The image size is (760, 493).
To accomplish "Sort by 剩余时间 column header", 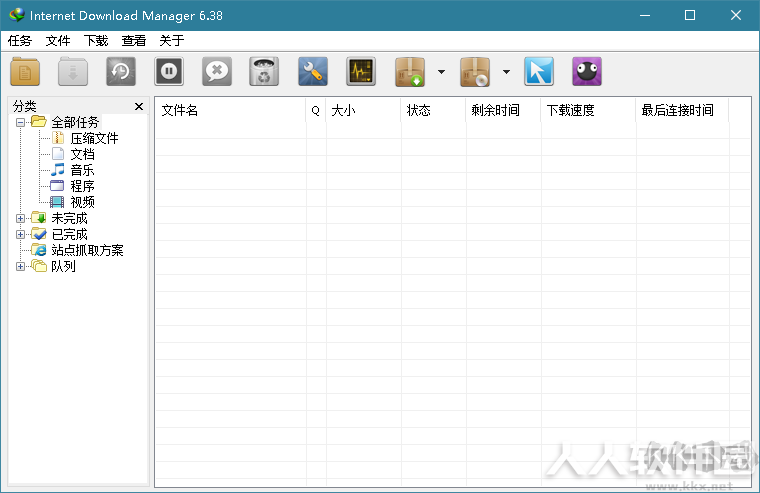I will click(503, 111).
